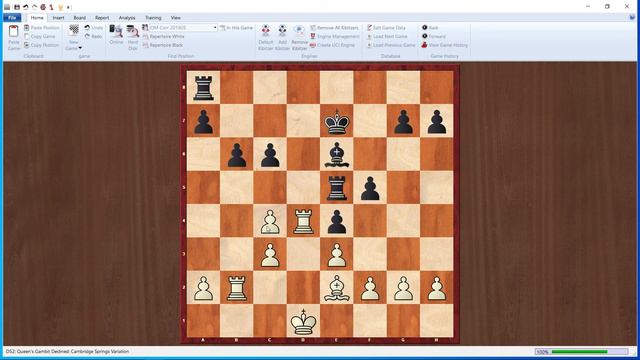Click In this Game search option
This screenshot has width=640, height=360.
point(236,28)
